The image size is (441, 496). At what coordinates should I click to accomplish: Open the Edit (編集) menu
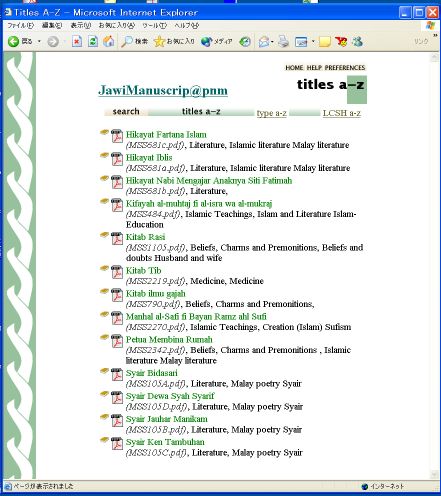(x=52, y=25)
